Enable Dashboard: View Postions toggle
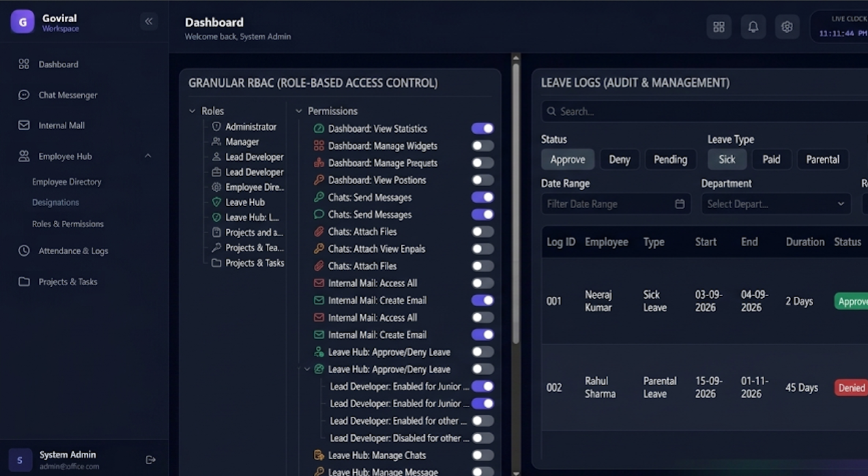Image resolution: width=868 pixels, height=476 pixels. coord(482,180)
